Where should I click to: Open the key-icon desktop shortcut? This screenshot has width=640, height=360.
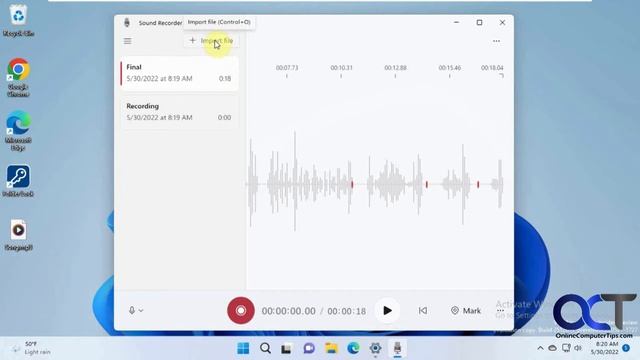point(18,181)
